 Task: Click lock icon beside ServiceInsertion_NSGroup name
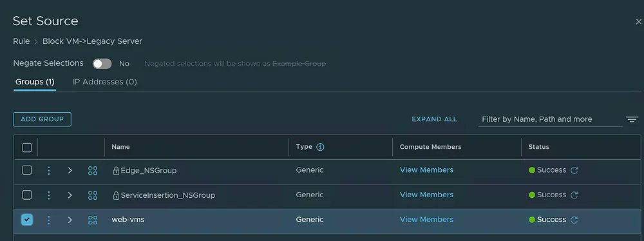(x=116, y=195)
